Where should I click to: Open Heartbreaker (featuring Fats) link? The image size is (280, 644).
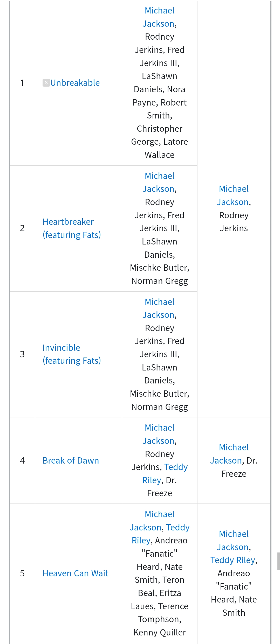pyautogui.click(x=72, y=228)
